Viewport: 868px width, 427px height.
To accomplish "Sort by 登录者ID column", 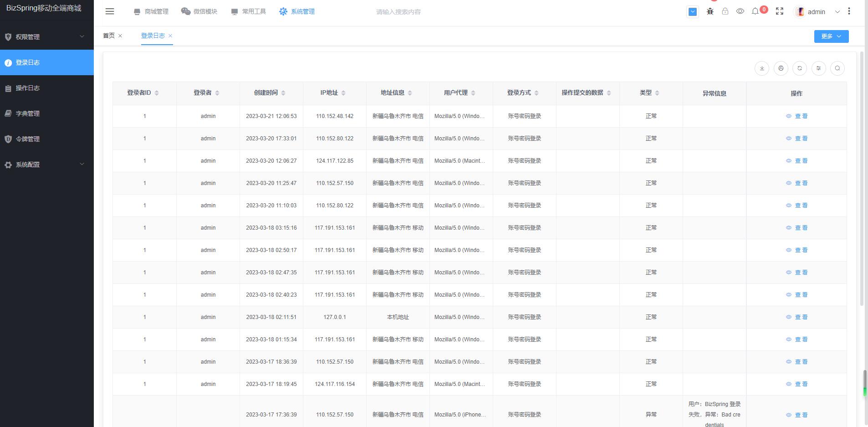I will pyautogui.click(x=157, y=93).
